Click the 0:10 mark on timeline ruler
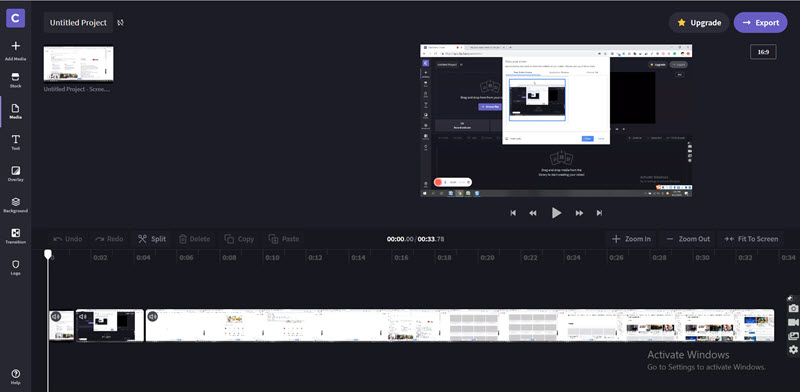 pyautogui.click(x=272, y=258)
